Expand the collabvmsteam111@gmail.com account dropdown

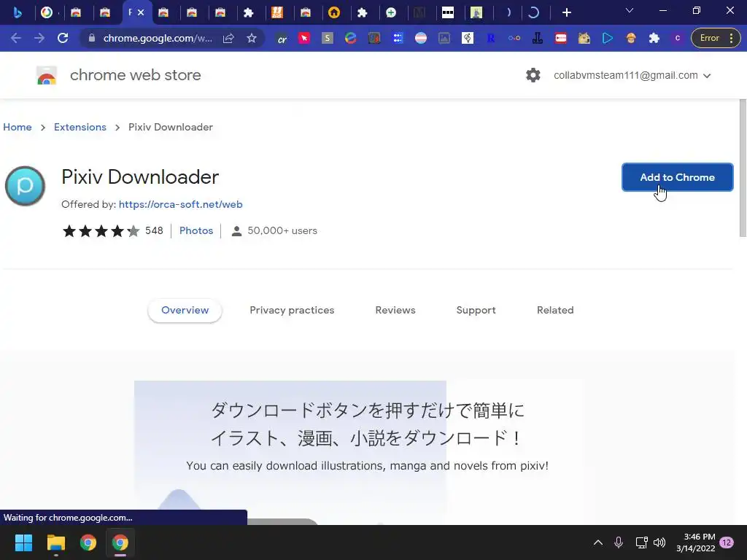point(632,75)
